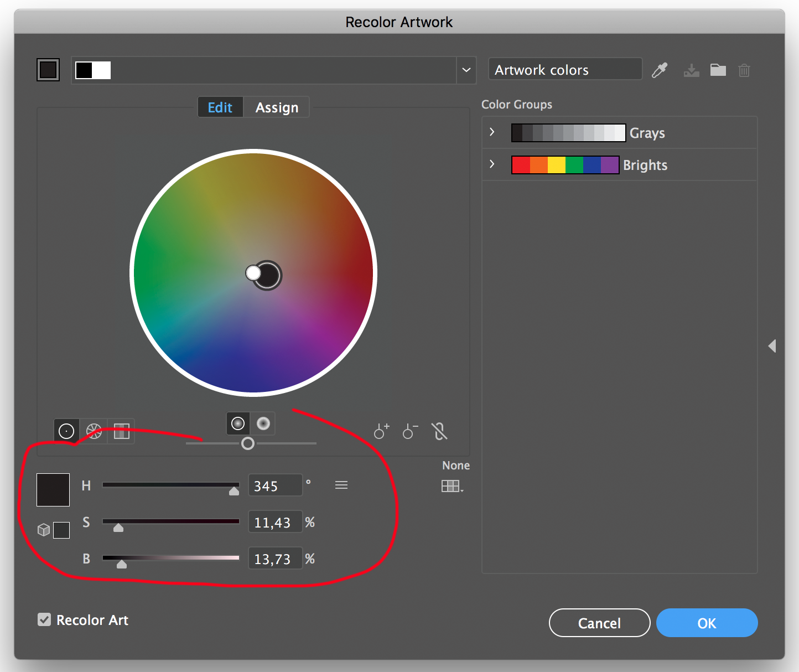Viewport: 799px width, 672px height.
Task: Click the H hue slider handle
Action: pyautogui.click(x=234, y=491)
